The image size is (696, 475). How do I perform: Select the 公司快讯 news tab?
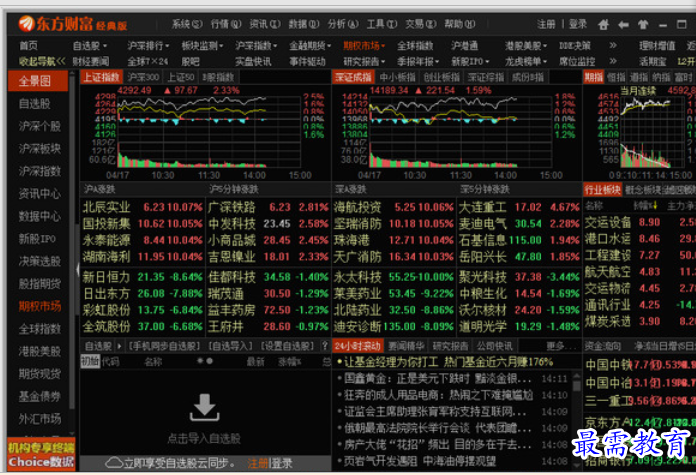[494, 345]
